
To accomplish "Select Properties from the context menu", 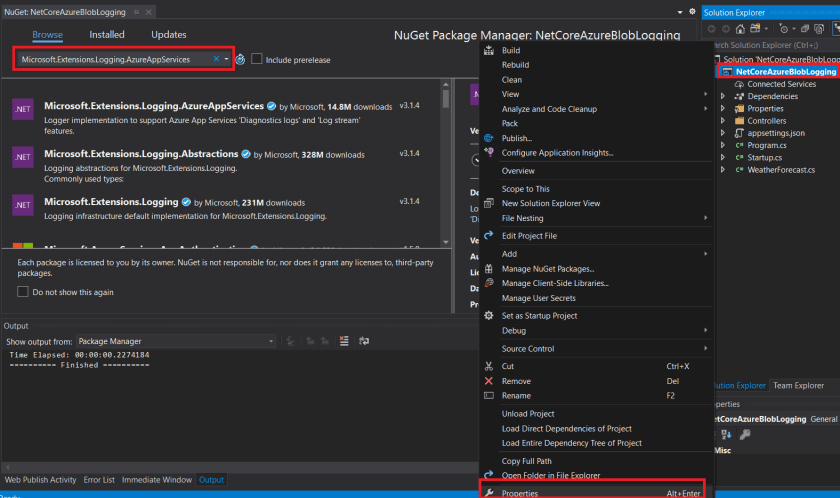I will pyautogui.click(x=520, y=492).
